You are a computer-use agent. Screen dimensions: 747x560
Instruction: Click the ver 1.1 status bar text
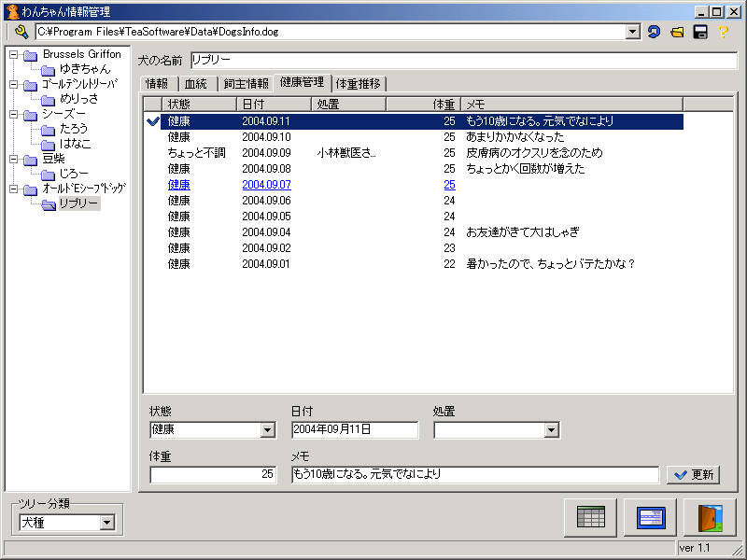point(695,548)
